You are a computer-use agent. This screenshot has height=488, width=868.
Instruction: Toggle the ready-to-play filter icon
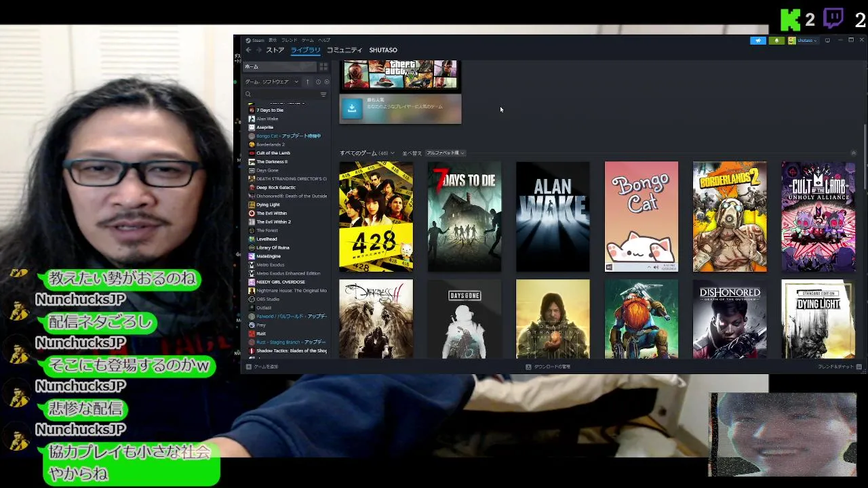coord(326,82)
